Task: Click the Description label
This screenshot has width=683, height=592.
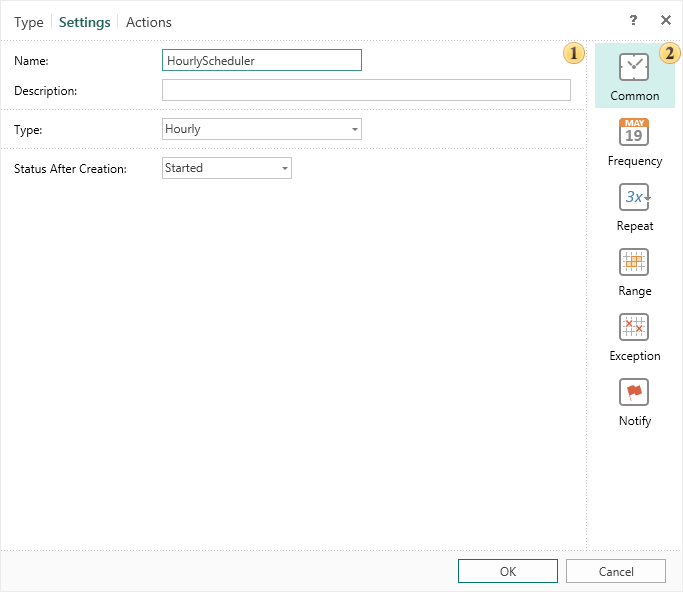Action: [x=45, y=91]
